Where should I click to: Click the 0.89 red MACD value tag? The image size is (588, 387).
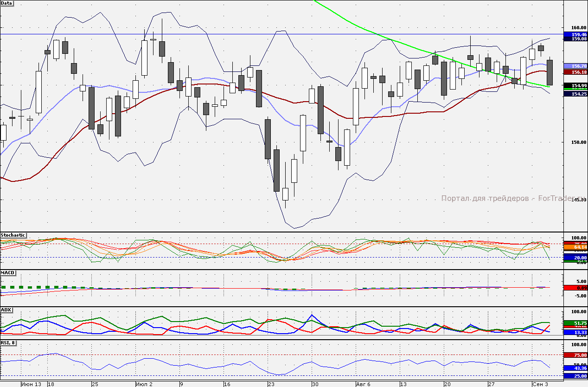point(575,288)
